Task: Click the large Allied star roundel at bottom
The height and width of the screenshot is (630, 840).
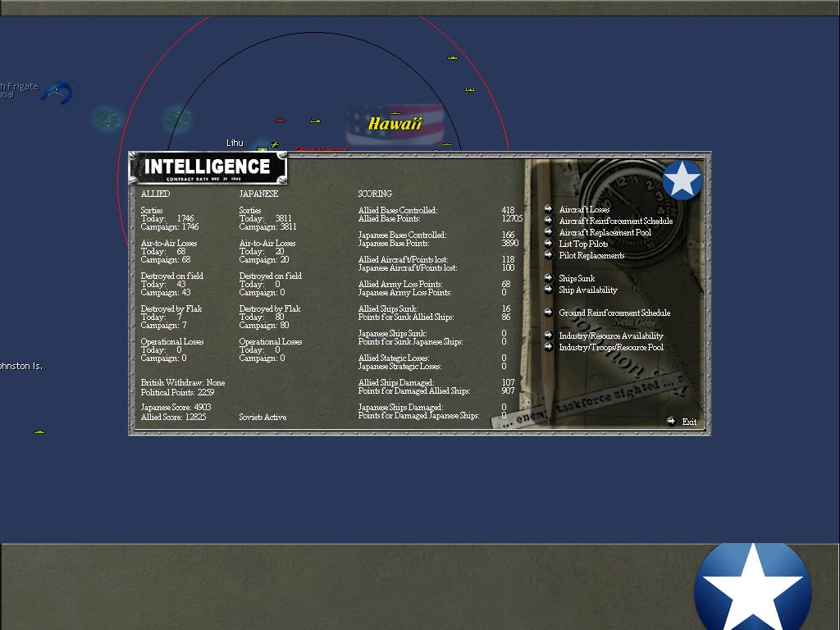Action: [753, 587]
